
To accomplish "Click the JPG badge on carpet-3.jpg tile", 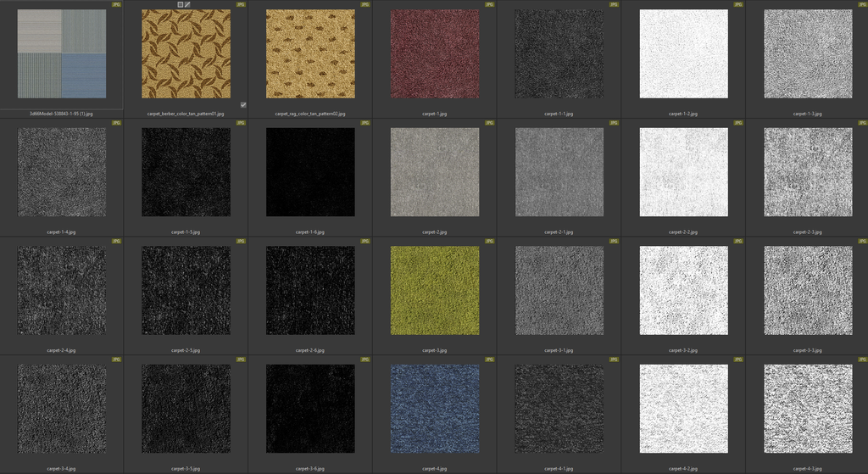I will coord(489,242).
